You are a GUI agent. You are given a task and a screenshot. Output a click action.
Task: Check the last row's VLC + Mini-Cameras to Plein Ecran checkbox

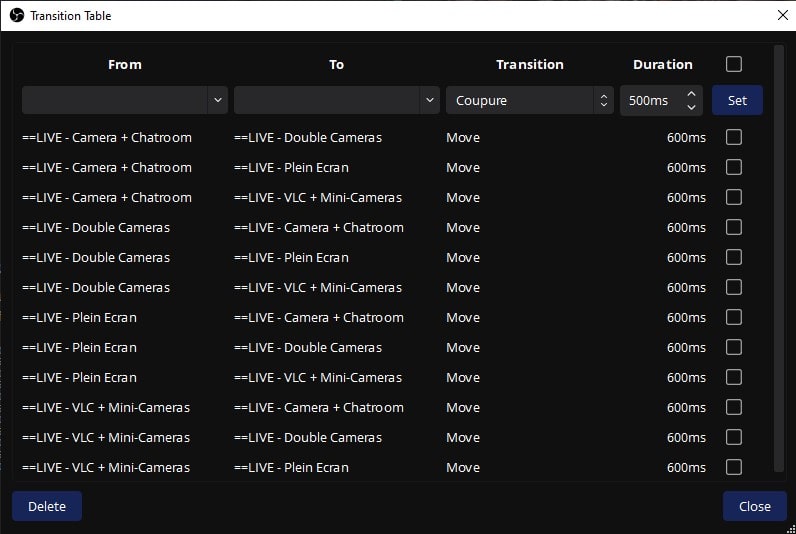734,467
